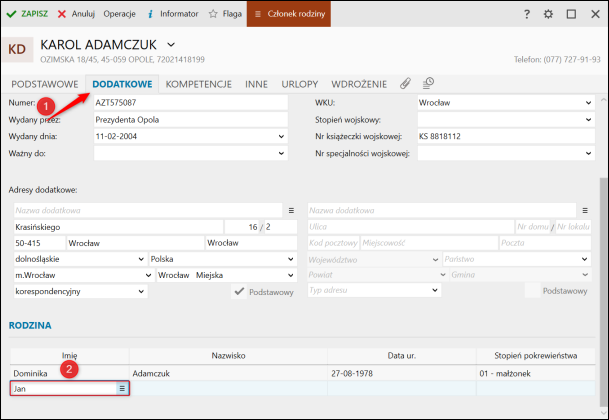Expand the dolnośląskie województwo dropdown
The width and height of the screenshot is (609, 420).
point(141,259)
